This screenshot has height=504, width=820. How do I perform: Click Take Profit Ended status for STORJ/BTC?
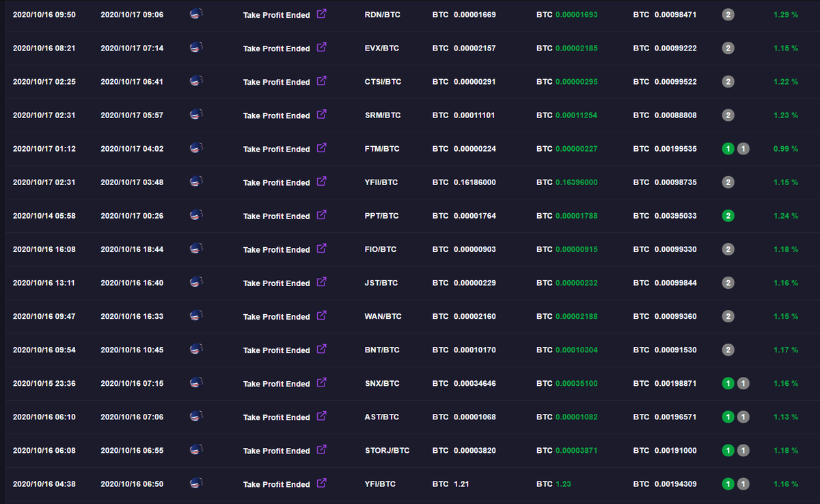point(277,451)
